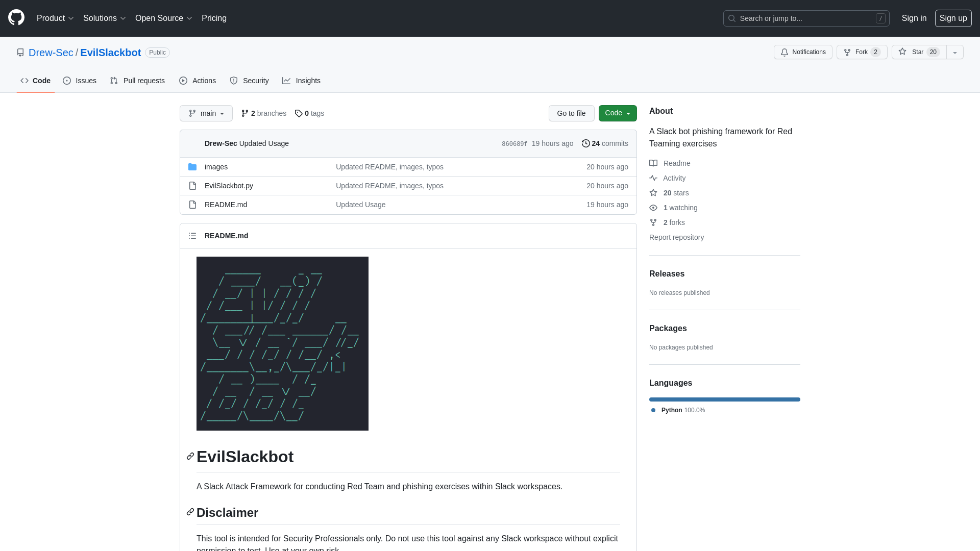The height and width of the screenshot is (551, 980).
Task: Open the images folder
Action: pos(216,167)
